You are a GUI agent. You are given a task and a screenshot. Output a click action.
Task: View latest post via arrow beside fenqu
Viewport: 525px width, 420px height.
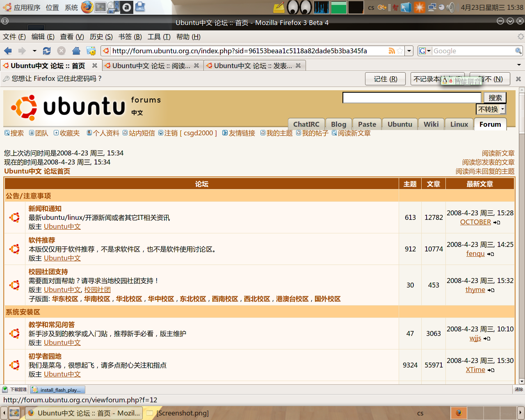pyautogui.click(x=491, y=254)
